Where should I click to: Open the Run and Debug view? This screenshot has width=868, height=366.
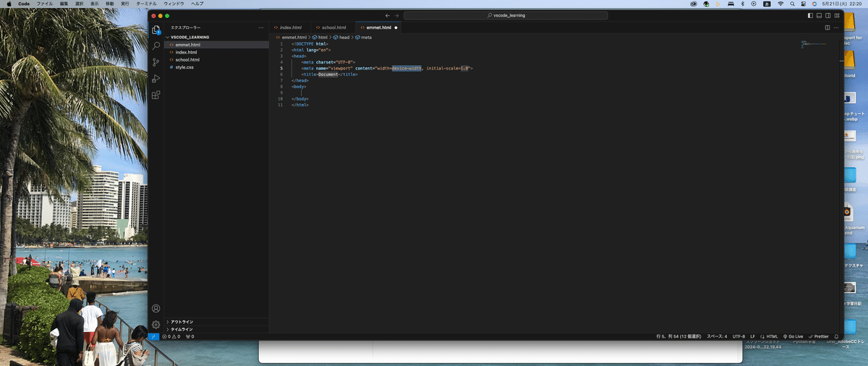[x=156, y=78]
